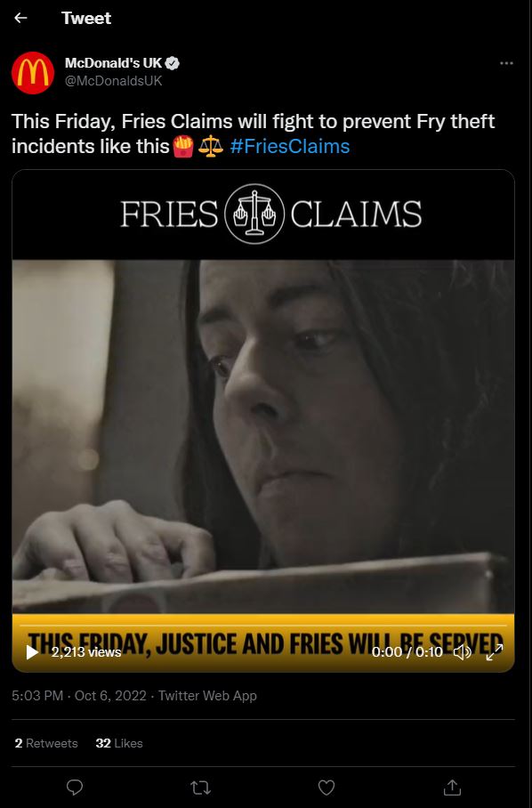The height and width of the screenshot is (808, 532).
Task: View the 2 Retweets list
Action: (46, 743)
